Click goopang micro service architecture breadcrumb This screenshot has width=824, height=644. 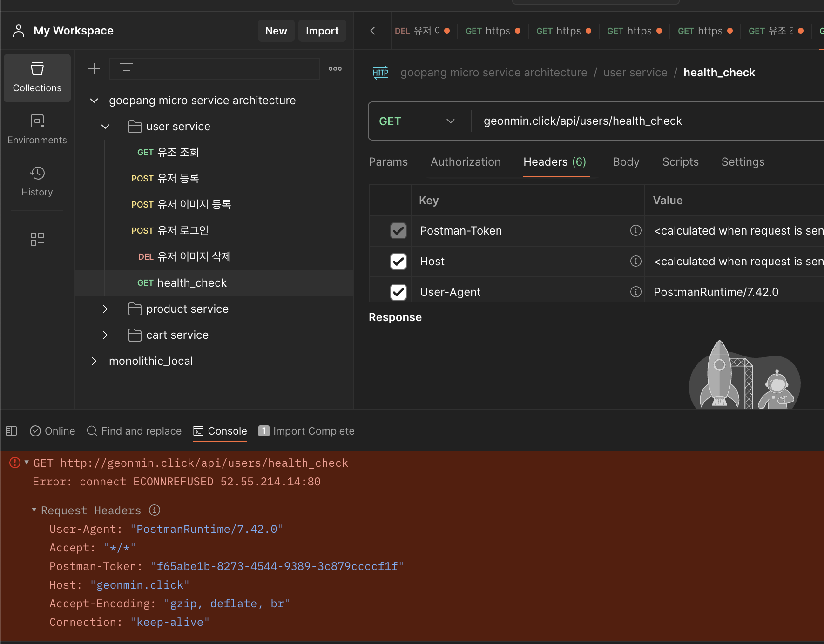tap(494, 73)
